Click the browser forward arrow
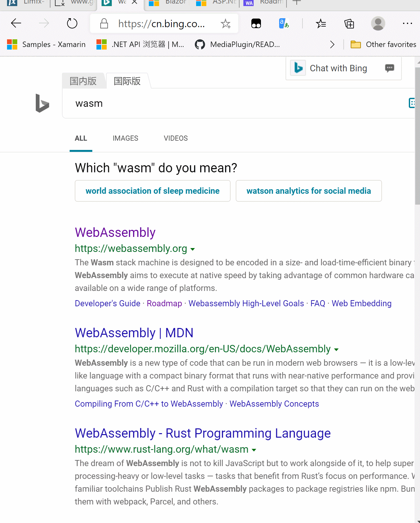 click(44, 23)
